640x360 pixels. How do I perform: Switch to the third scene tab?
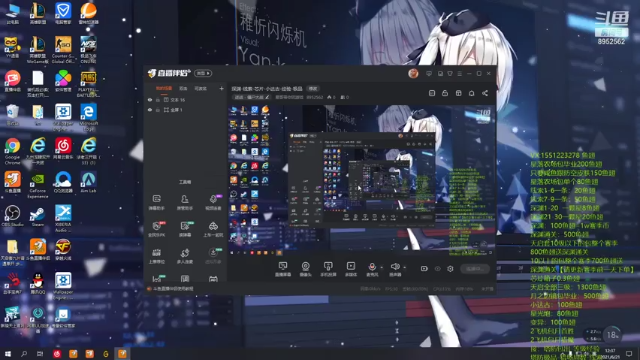point(200,88)
